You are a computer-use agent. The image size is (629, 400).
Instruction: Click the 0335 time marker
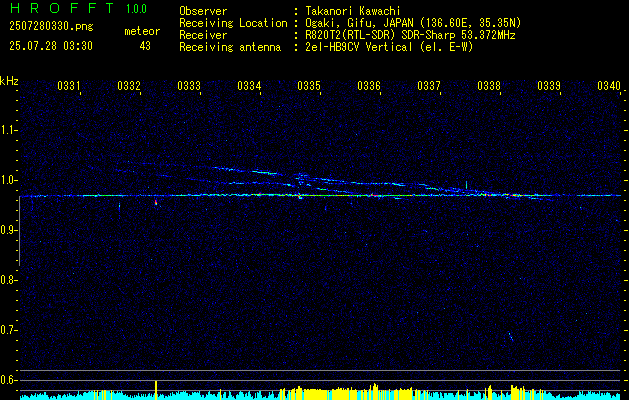(309, 85)
